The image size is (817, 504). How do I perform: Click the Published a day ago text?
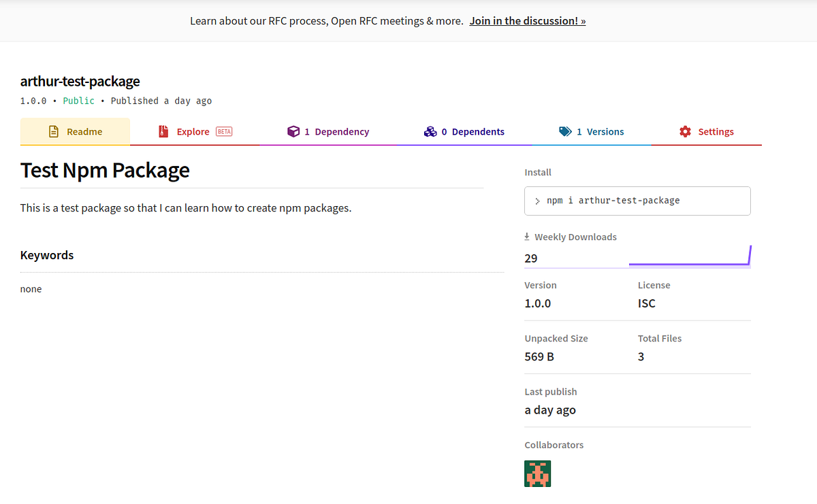(161, 101)
